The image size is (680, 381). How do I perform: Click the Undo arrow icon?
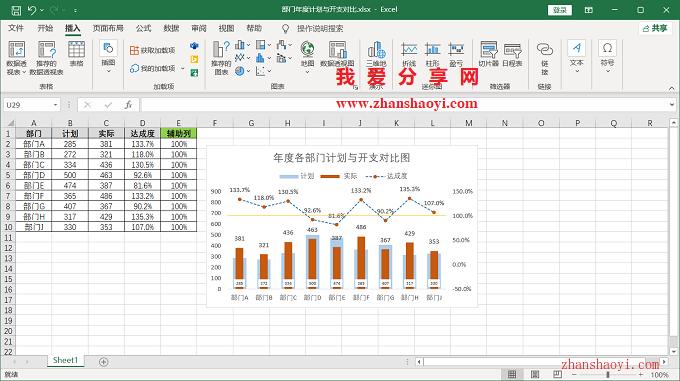click(32, 10)
